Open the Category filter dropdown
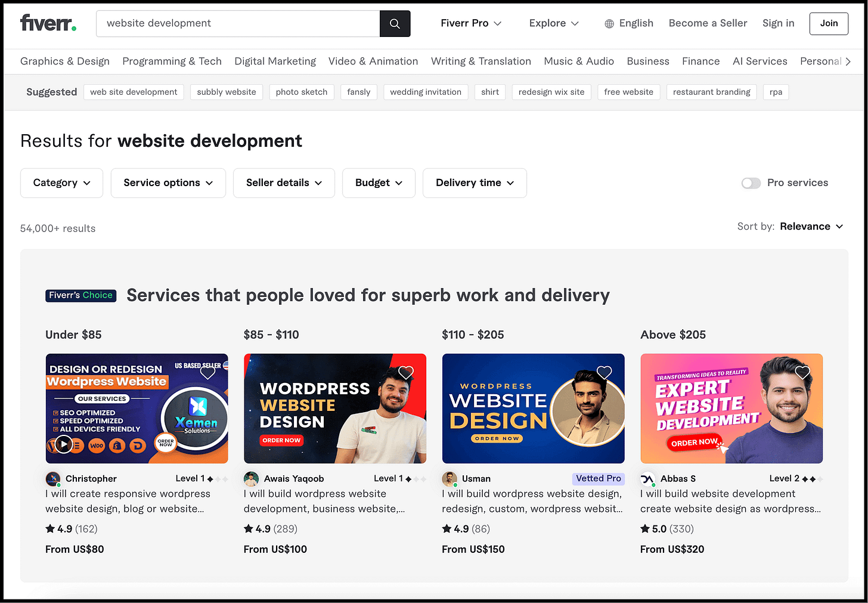Screen dimensions: 868x603 (61, 183)
